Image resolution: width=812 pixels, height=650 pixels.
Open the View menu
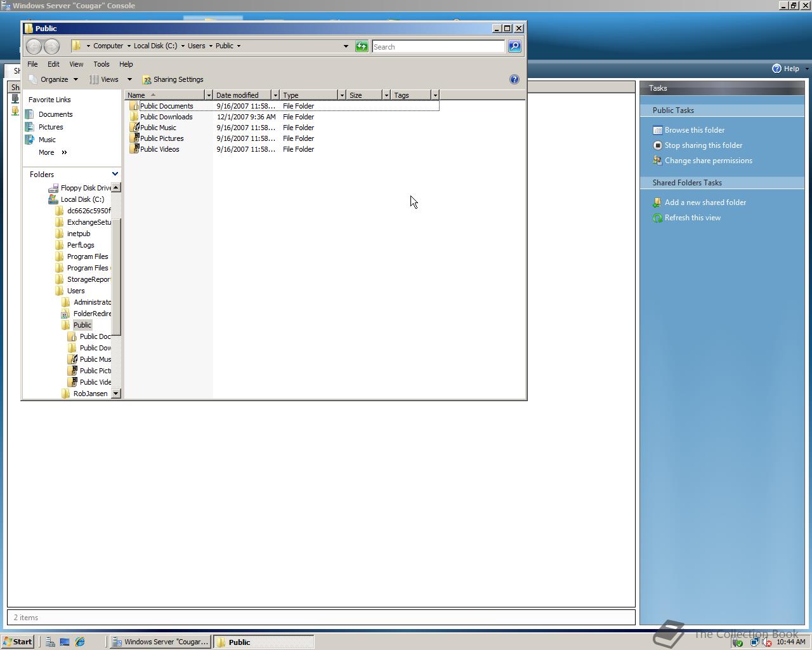(76, 64)
